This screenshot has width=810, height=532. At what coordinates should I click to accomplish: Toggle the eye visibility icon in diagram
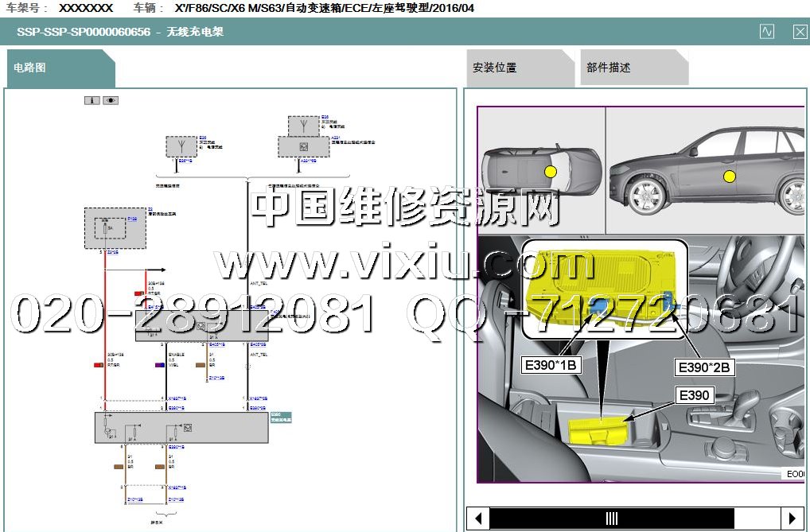[110, 100]
